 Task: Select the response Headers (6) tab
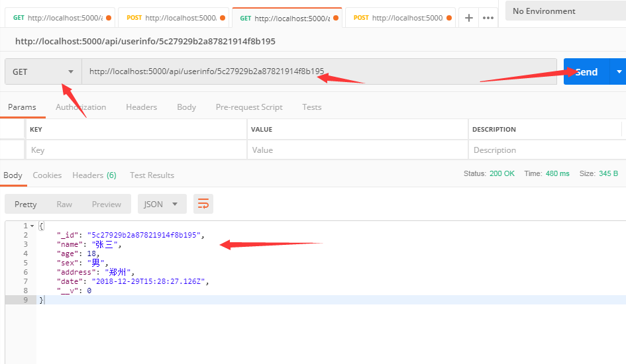(x=94, y=175)
